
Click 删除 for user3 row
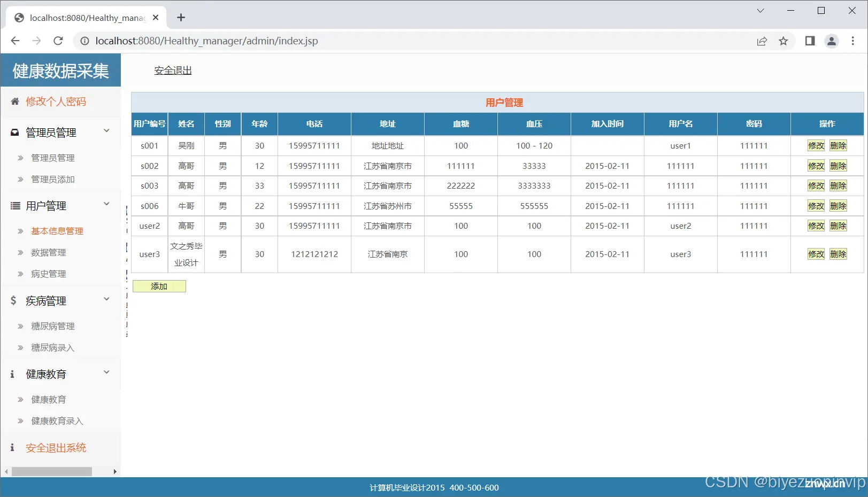pos(838,254)
